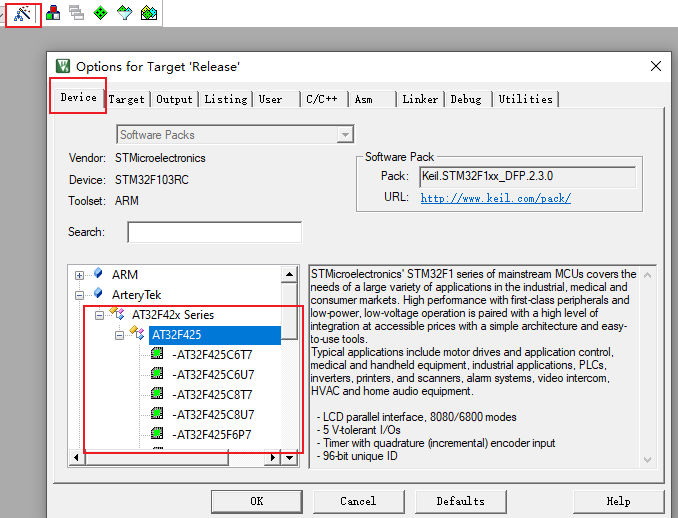Screen dimensions: 678x518
Task: Select device AT32F425C8T7
Action: tap(212, 395)
